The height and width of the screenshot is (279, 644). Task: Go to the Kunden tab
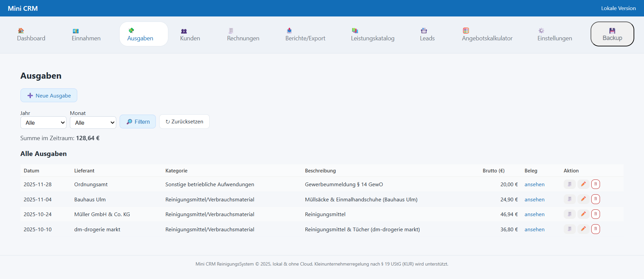coord(190,34)
